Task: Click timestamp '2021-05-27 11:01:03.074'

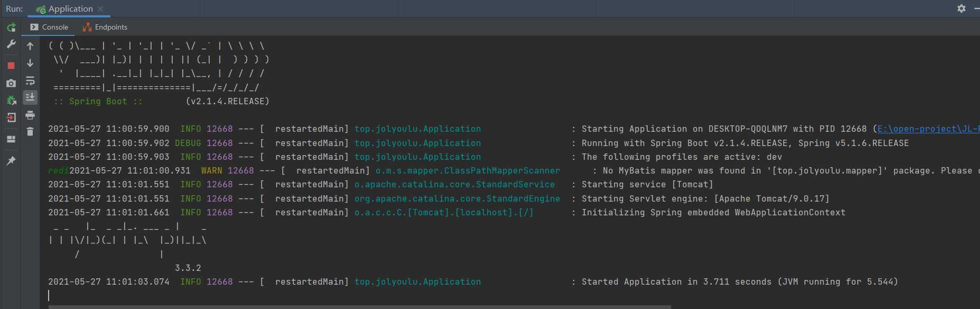Action: coord(109,282)
